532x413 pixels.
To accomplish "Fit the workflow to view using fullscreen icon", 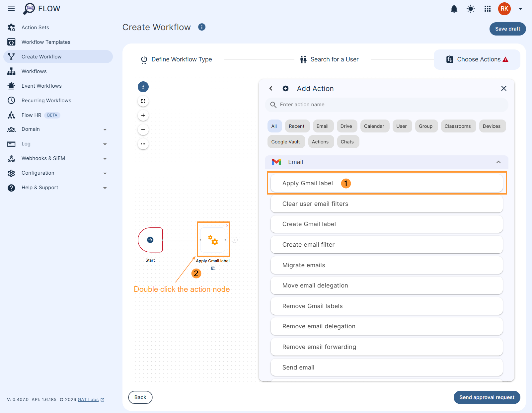I will click(143, 101).
